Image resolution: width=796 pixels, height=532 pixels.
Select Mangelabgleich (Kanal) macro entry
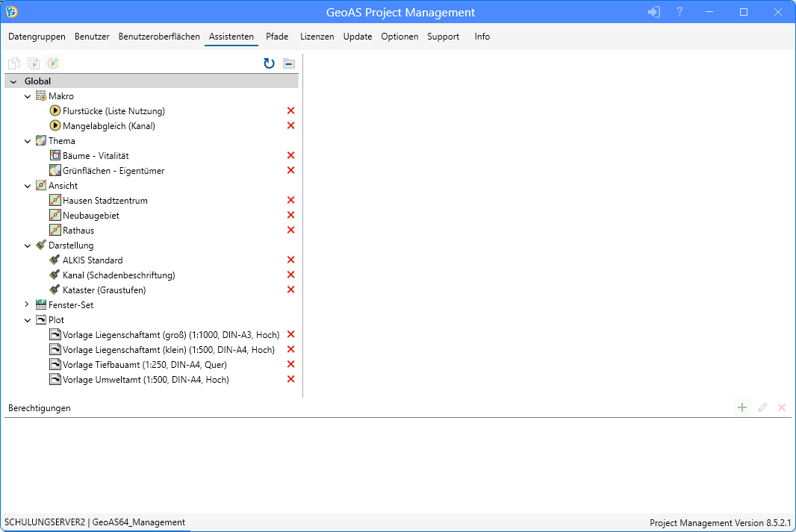point(108,126)
